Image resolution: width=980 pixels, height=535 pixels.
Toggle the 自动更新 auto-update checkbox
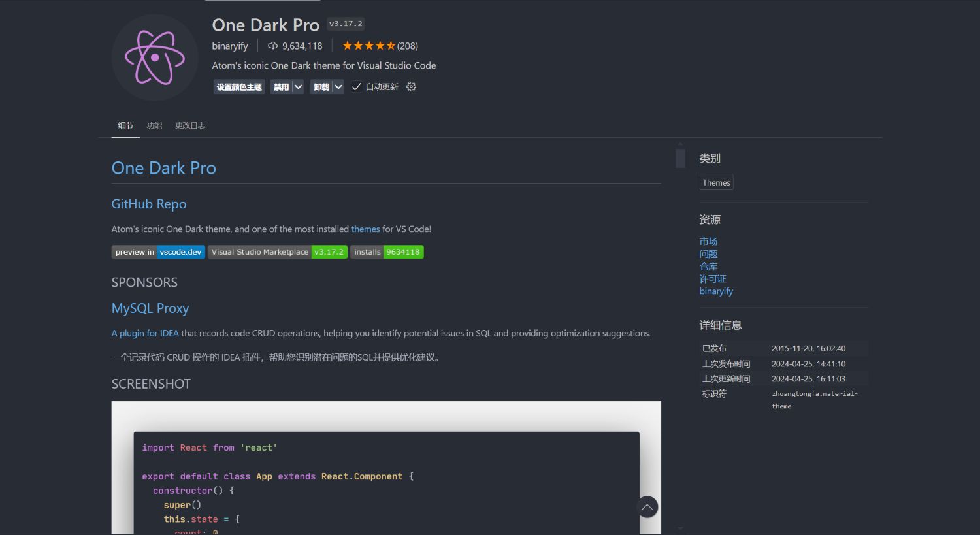[x=357, y=87]
